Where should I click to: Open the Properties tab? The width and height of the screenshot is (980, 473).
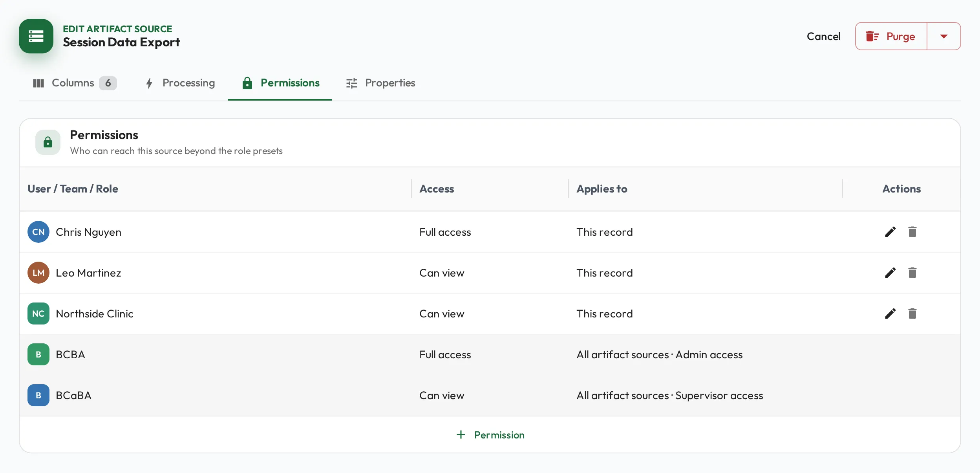click(380, 83)
